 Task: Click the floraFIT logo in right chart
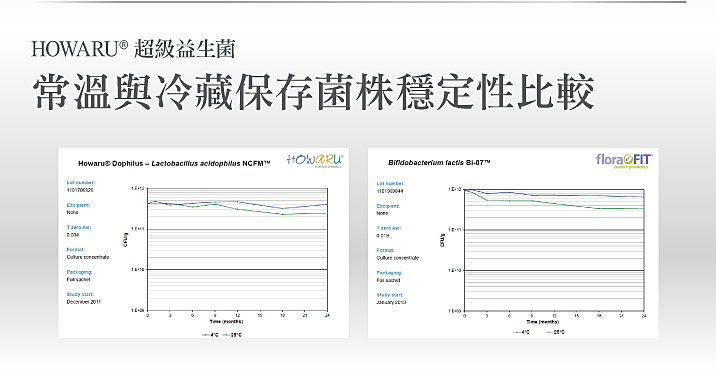point(624,161)
